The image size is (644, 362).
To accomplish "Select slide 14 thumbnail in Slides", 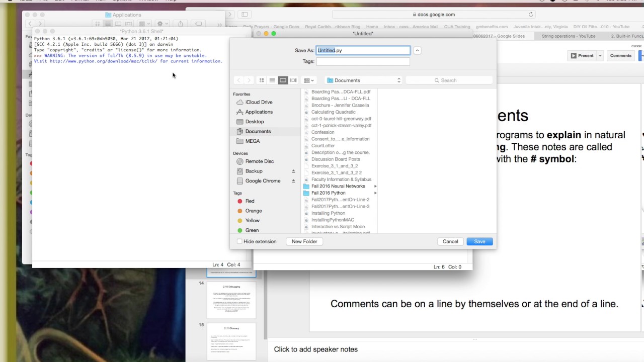I will (231, 300).
